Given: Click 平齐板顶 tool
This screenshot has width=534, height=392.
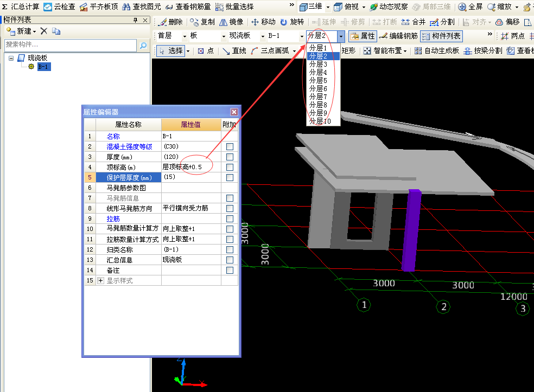Looking at the screenshot, I should [99, 7].
